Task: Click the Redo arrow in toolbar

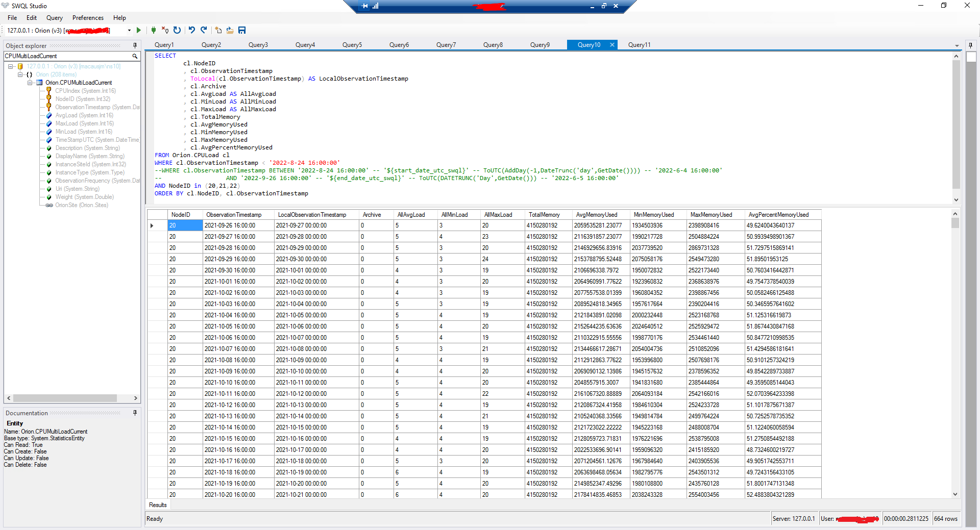Action: (204, 31)
